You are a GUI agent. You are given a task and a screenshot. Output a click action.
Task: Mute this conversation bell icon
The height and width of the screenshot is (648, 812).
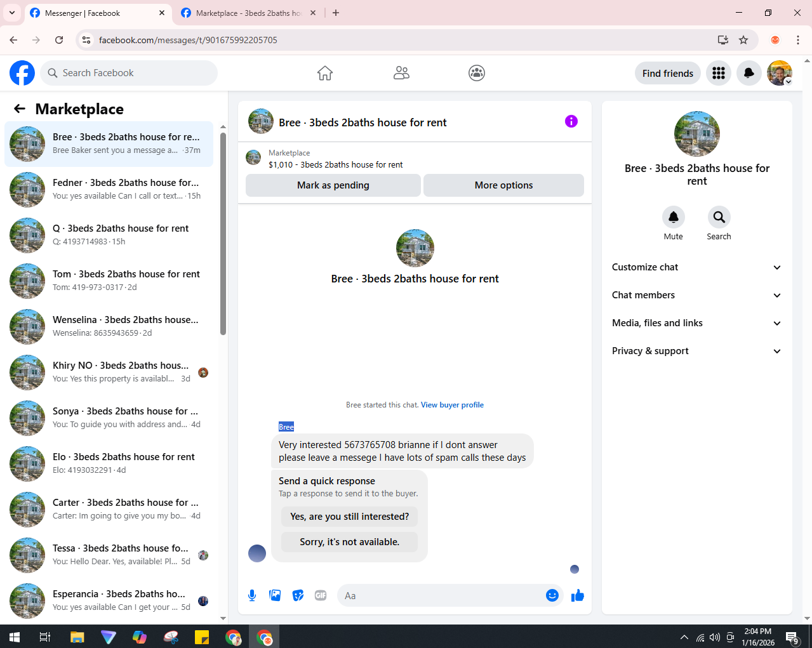pyautogui.click(x=674, y=217)
